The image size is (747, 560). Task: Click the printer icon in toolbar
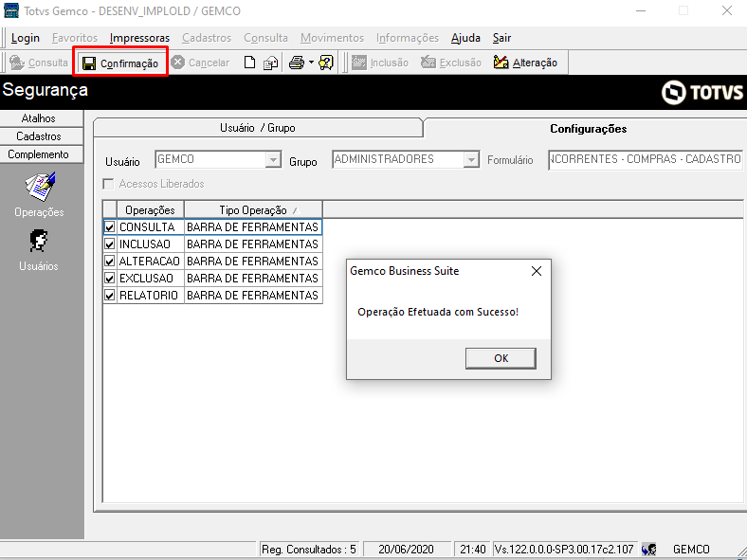pyautogui.click(x=297, y=63)
